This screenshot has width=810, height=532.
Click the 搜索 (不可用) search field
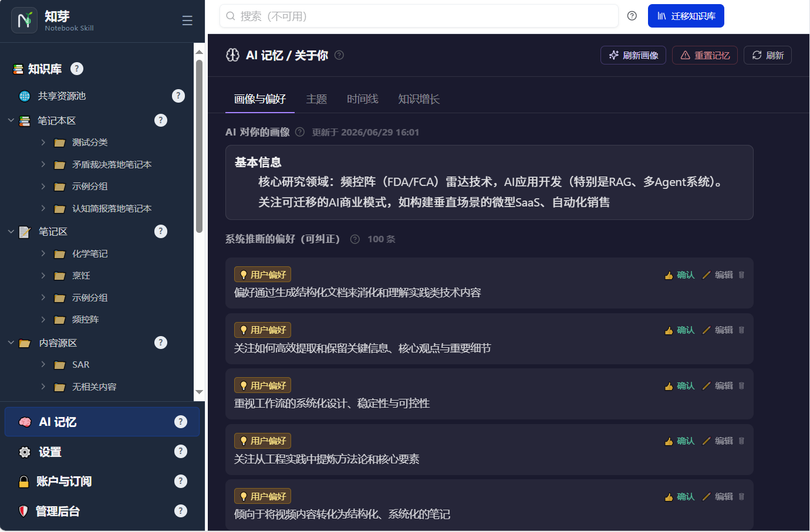click(x=419, y=16)
